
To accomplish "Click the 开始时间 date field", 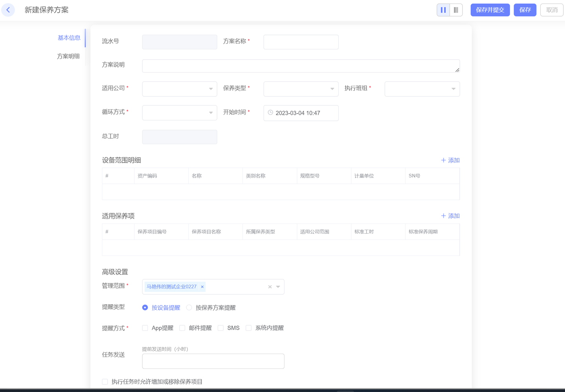I will pos(301,113).
